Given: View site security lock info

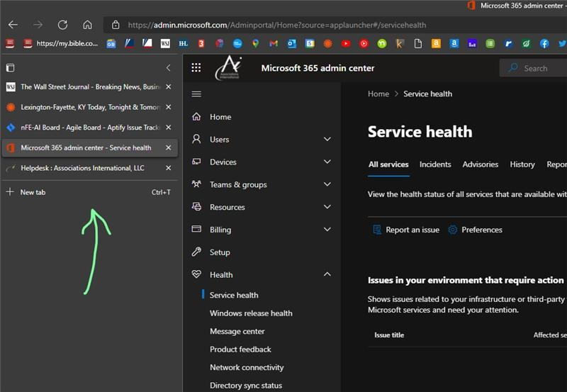Looking at the screenshot, I should 116,25.
